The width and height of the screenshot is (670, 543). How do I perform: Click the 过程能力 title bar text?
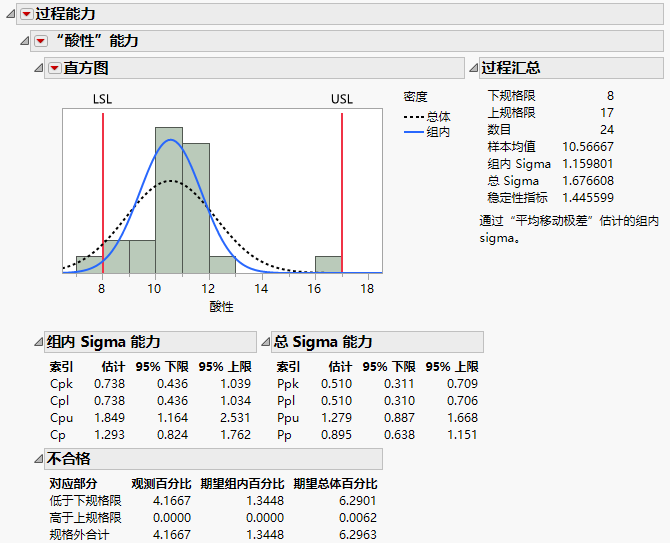click(x=65, y=14)
